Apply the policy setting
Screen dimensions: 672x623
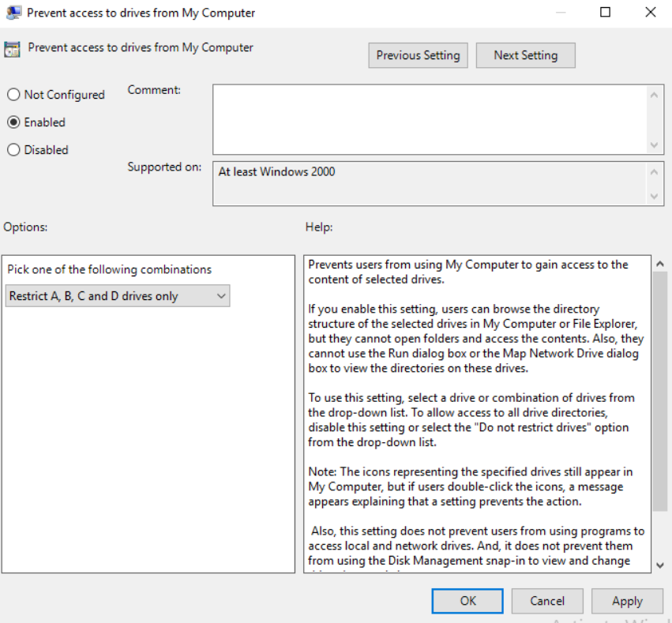[627, 601]
